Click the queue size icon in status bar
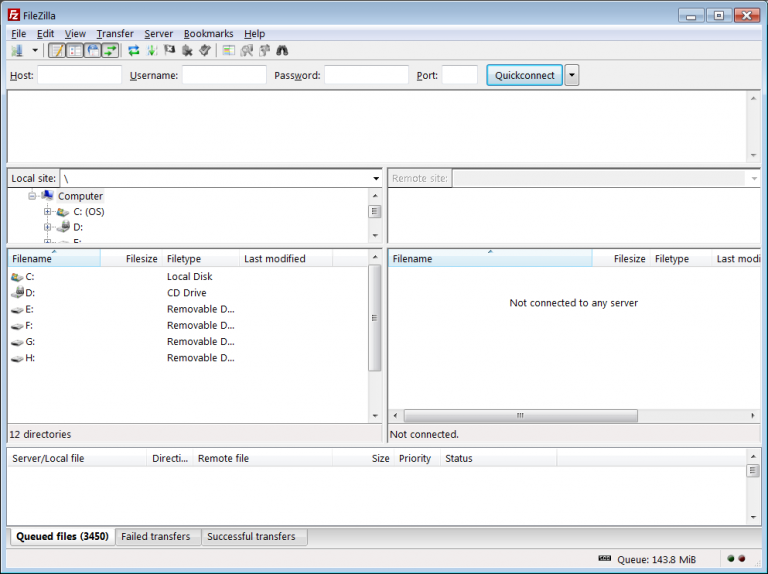 coord(604,558)
